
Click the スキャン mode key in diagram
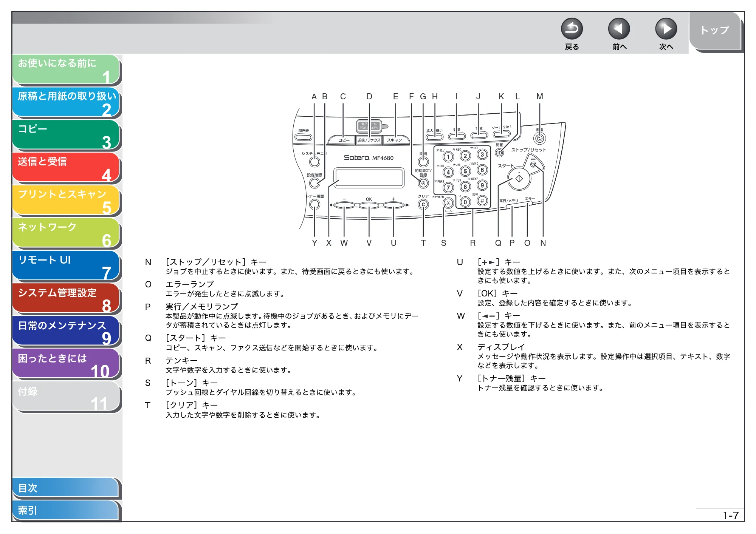pos(395,140)
